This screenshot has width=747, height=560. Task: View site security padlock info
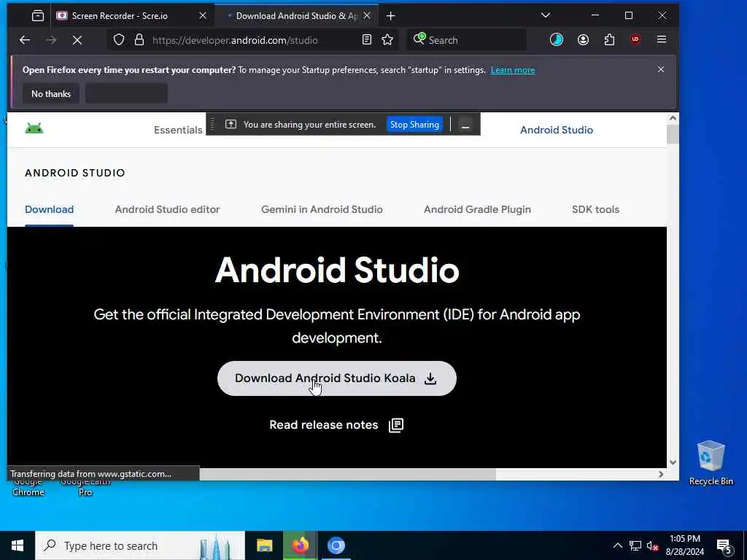tap(139, 40)
